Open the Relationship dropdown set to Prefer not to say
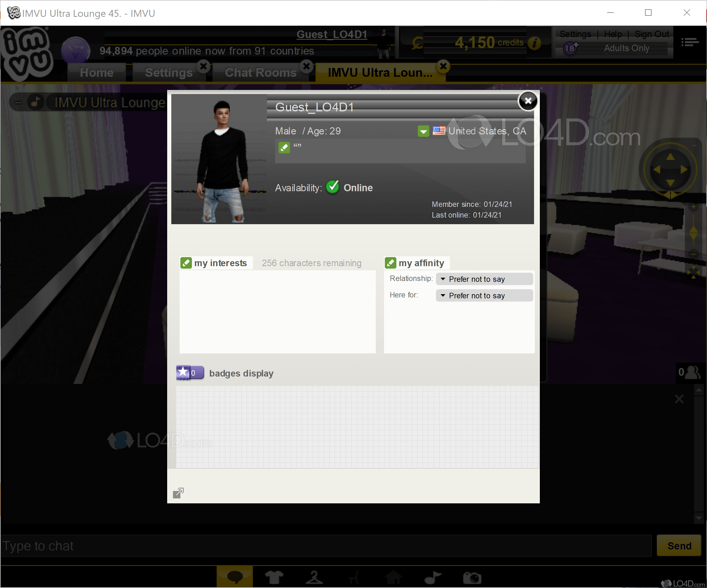The width and height of the screenshot is (707, 588). [484, 279]
